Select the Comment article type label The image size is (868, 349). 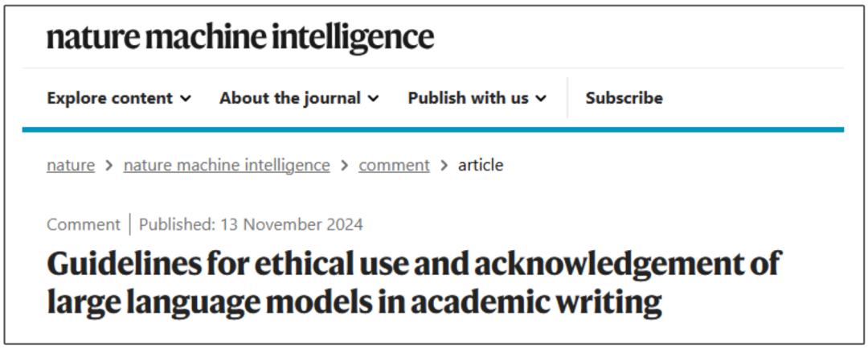(83, 224)
